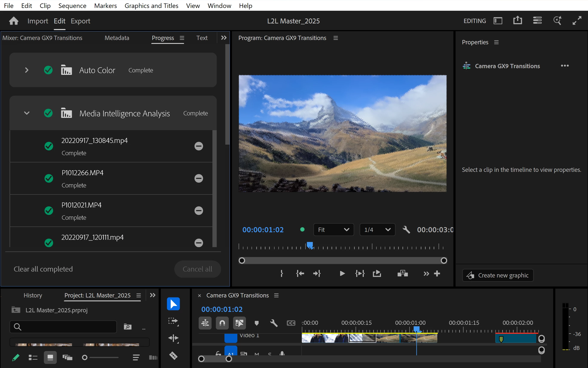The image size is (588, 368).
Task: Toggle Linked Selection in the timeline
Action: (239, 323)
